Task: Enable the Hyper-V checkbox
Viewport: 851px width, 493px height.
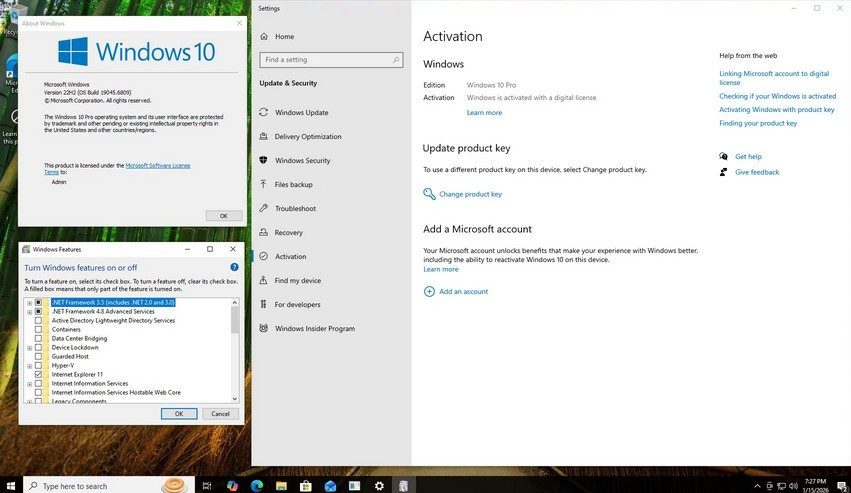Action: 39,365
